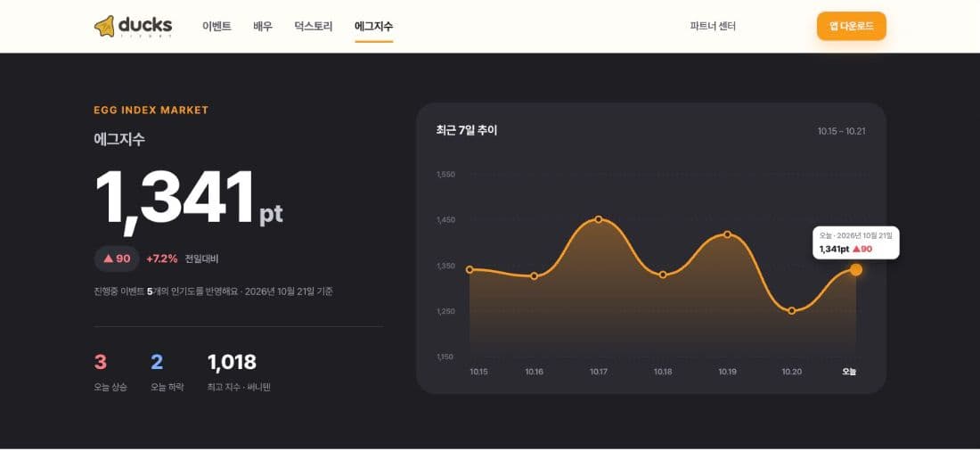Click the 1,550 y-axis label
980x451 pixels.
[x=445, y=174]
